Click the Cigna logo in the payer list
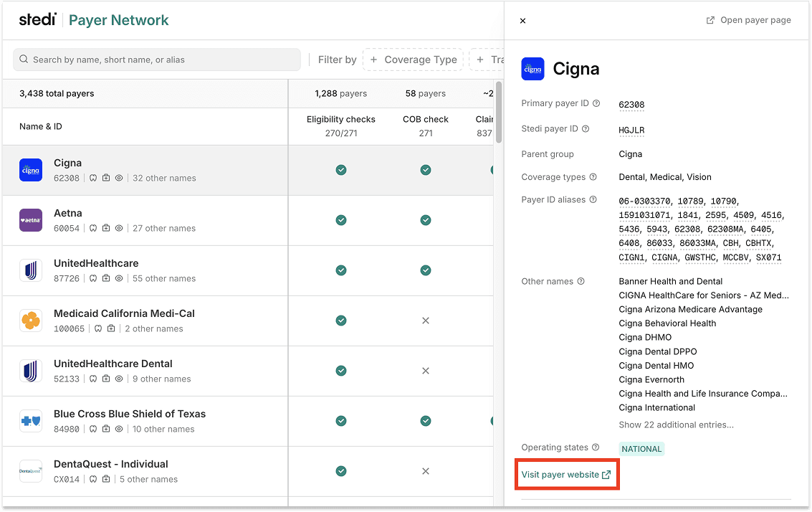Screen dimensions: 812x512 pyautogui.click(x=31, y=170)
